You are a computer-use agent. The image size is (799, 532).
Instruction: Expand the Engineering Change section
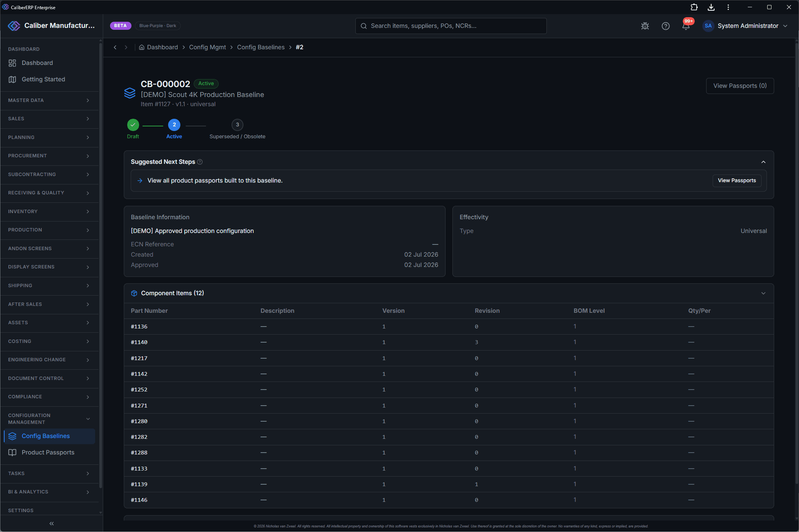49,360
